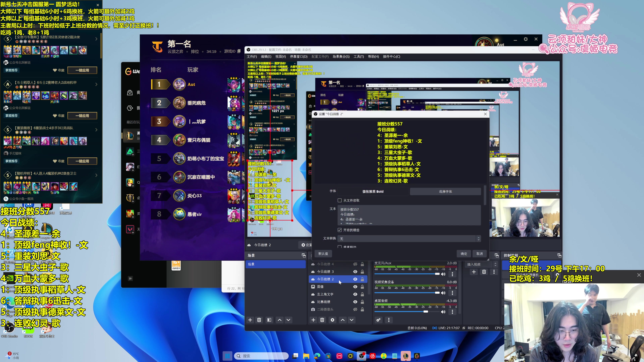Open 编辑(E) menu in OBS
Viewport: 644px width, 362px height.
point(266,56)
